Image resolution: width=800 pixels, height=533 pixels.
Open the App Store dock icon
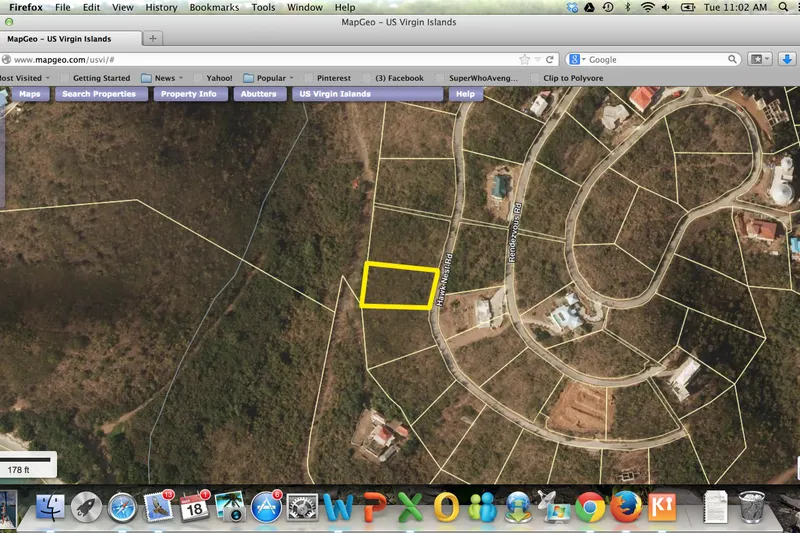tap(267, 507)
